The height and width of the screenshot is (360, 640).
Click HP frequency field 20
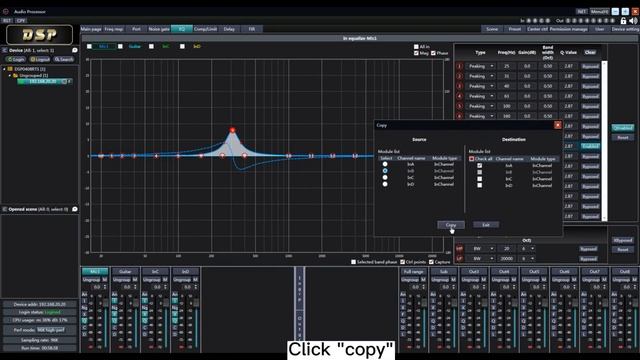pos(507,249)
